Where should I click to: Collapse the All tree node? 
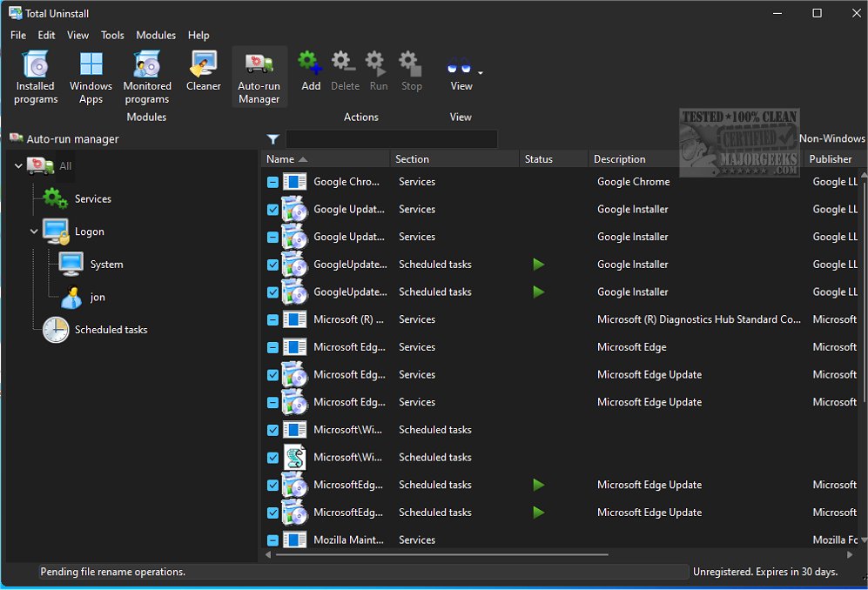tap(18, 166)
